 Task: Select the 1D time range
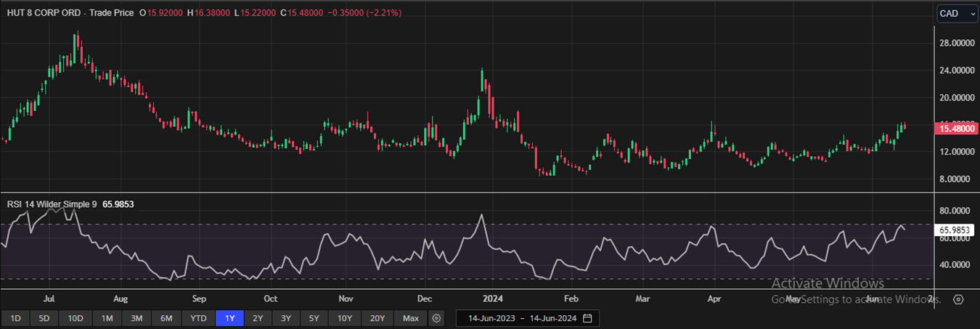[x=15, y=318]
